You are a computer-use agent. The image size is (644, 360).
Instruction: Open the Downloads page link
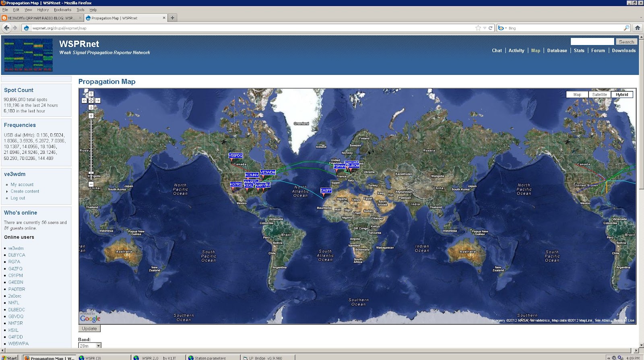[x=624, y=51]
